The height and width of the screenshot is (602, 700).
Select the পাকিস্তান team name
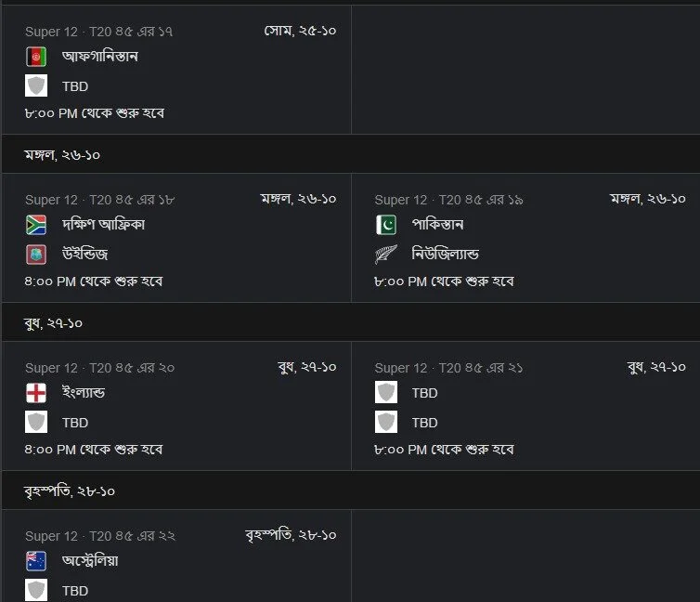(x=437, y=225)
